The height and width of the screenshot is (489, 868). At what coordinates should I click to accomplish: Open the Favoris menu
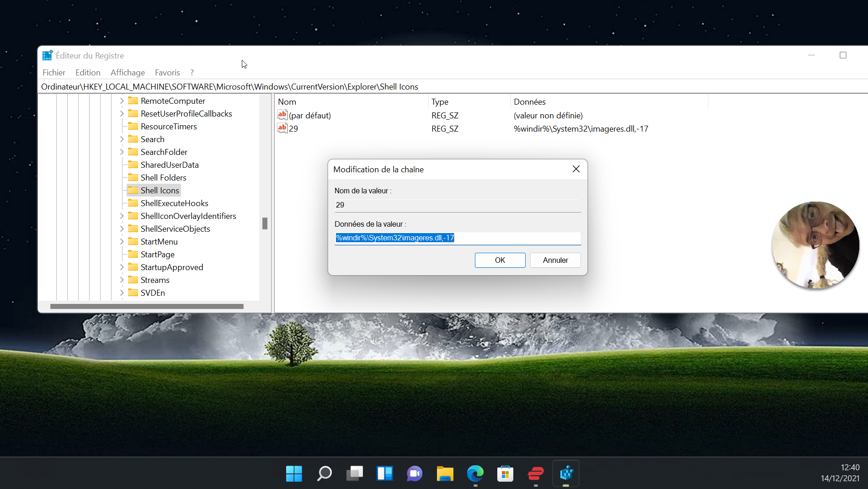[167, 72]
